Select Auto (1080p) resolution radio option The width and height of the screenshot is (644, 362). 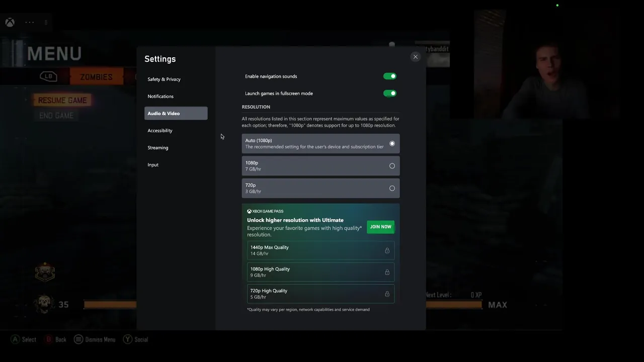(x=320, y=144)
